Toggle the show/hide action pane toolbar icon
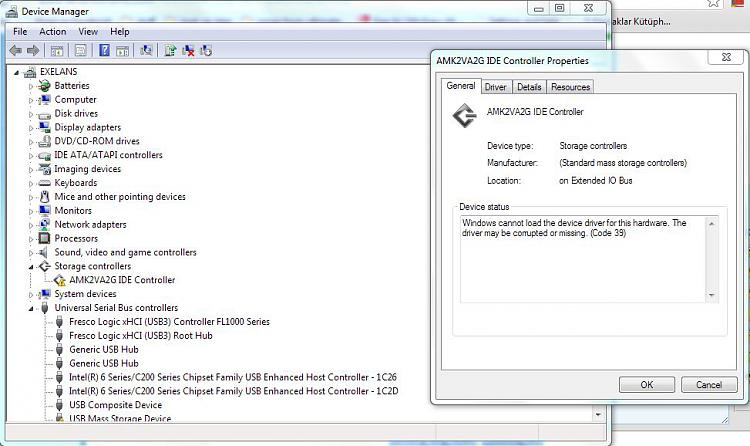 click(122, 50)
